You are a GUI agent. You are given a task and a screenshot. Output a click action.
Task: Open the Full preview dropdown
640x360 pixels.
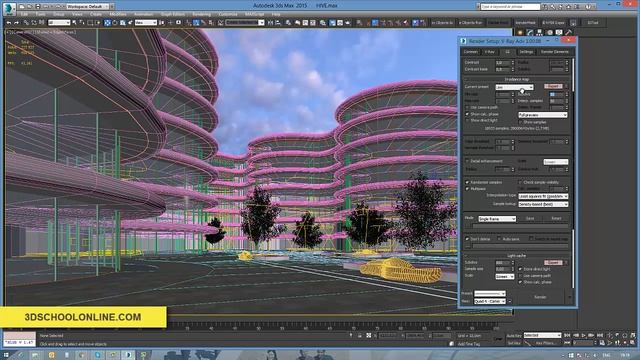coord(543,115)
